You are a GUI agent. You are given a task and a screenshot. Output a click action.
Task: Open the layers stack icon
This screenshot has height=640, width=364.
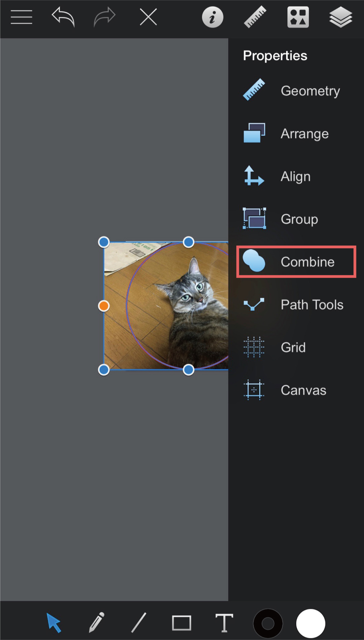340,17
